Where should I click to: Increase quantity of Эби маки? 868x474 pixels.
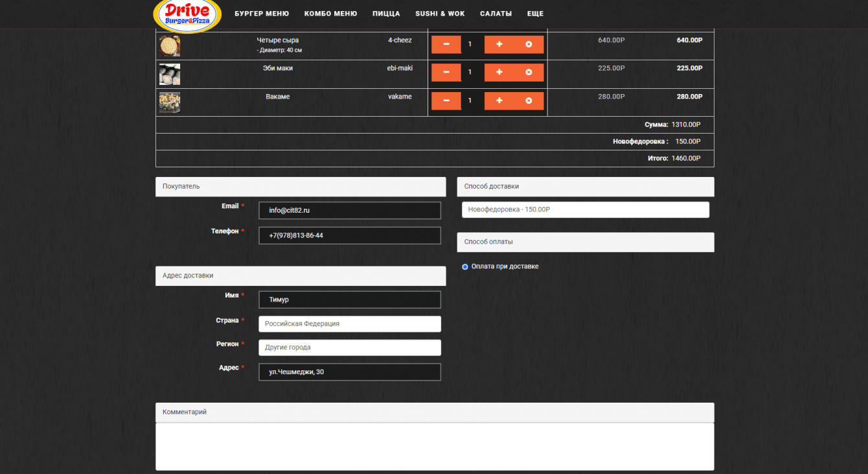499,72
